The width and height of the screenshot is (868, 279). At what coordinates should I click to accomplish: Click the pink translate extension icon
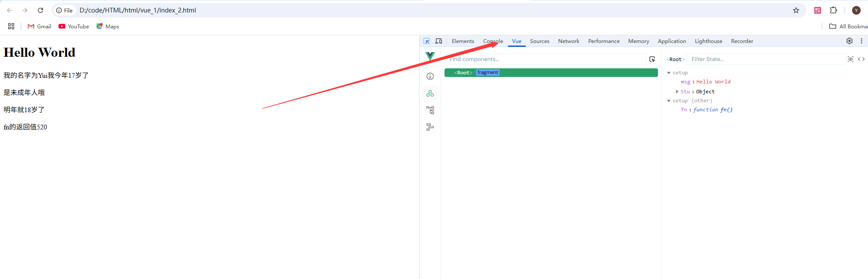818,10
